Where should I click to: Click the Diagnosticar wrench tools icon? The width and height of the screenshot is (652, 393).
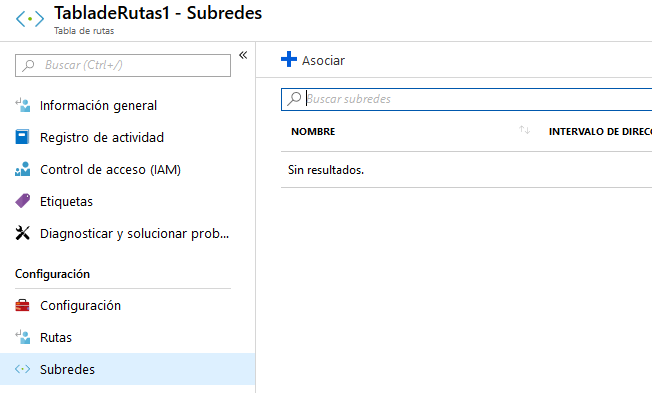[22, 233]
